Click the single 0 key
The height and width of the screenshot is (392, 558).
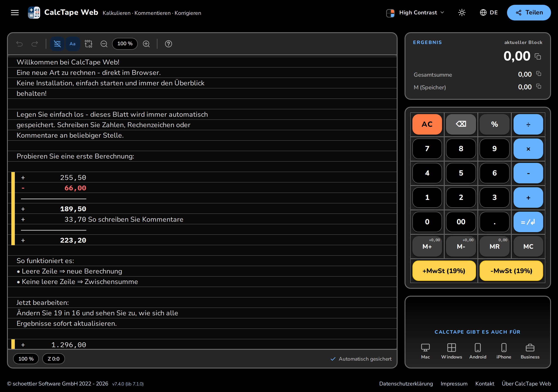[x=427, y=222]
